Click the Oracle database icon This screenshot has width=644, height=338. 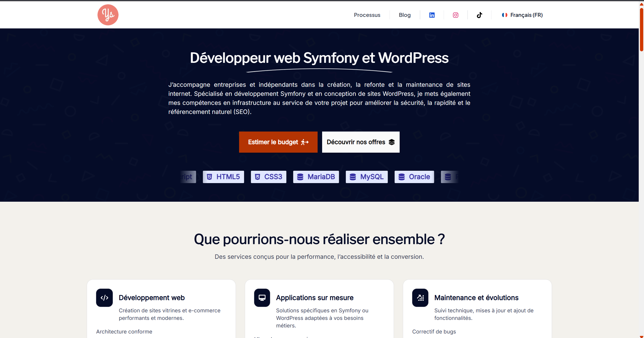pyautogui.click(x=401, y=177)
